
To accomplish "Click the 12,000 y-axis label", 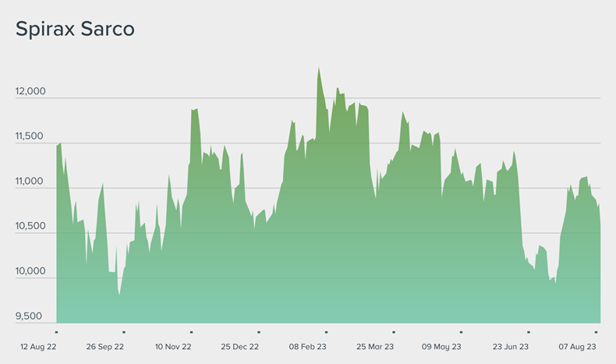I will [31, 91].
